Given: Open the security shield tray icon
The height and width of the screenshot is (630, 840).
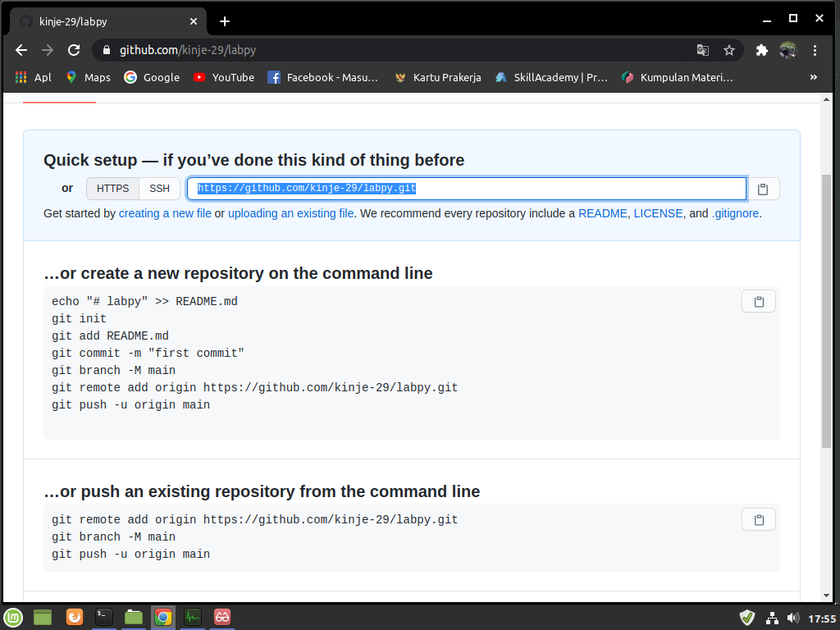Looking at the screenshot, I should point(747,619).
